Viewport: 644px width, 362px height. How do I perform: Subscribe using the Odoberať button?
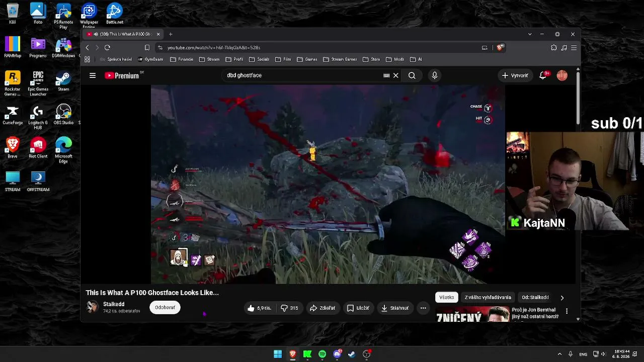(x=165, y=308)
